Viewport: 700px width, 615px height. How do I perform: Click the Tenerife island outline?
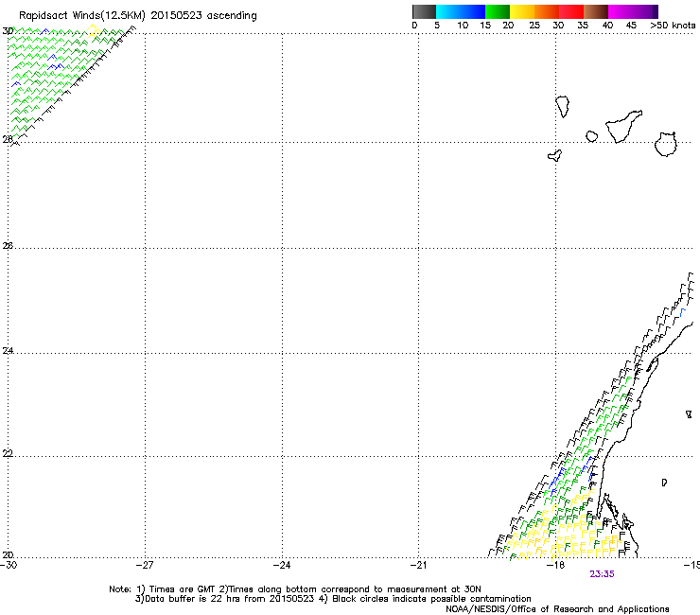pos(623,127)
